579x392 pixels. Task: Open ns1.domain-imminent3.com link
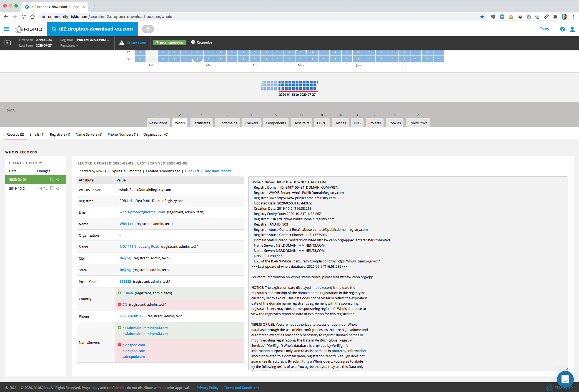click(x=145, y=328)
